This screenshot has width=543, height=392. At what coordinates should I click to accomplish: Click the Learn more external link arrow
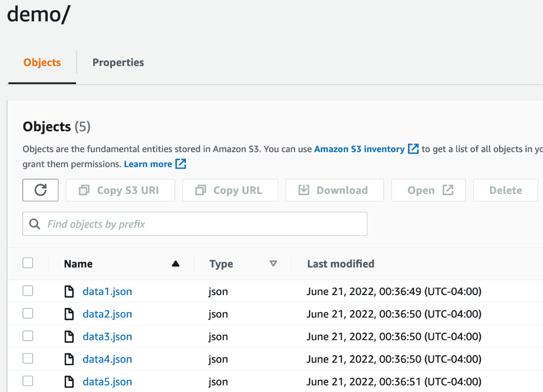pyautogui.click(x=180, y=163)
